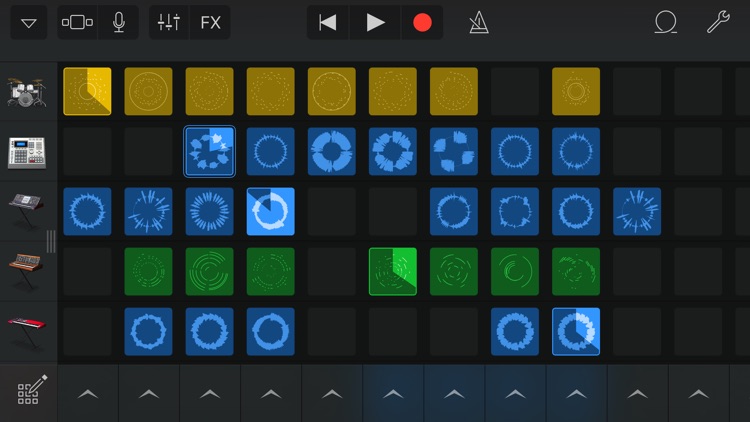
Task: Trigger the fifth column arrow
Action: coord(332,394)
